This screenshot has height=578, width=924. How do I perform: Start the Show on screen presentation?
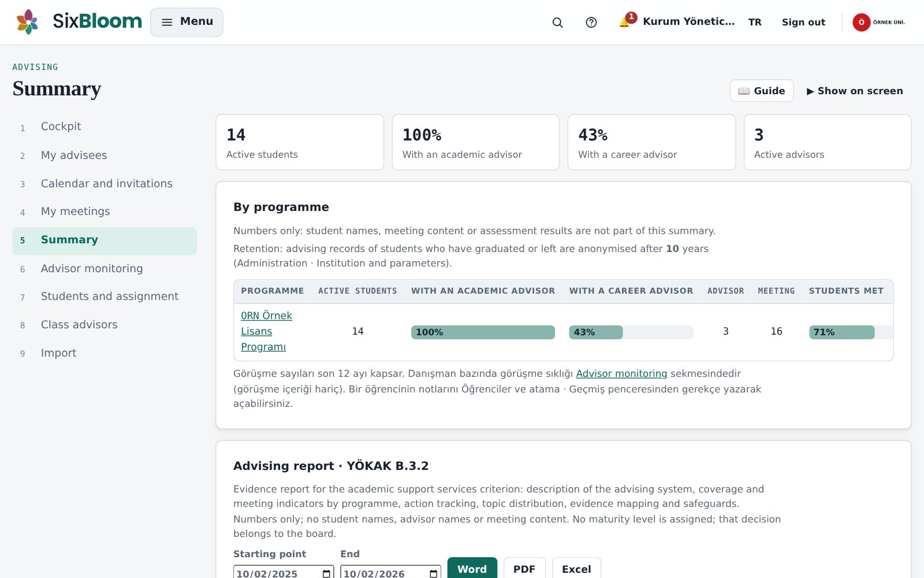tap(855, 91)
